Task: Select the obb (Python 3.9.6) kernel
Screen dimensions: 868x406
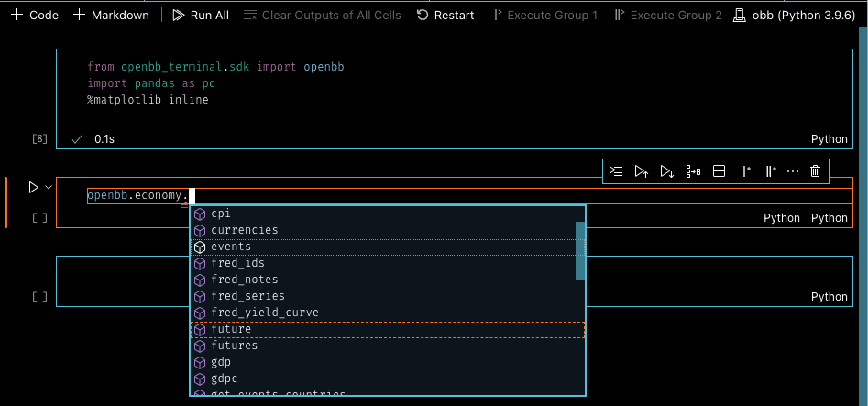Action: click(795, 15)
